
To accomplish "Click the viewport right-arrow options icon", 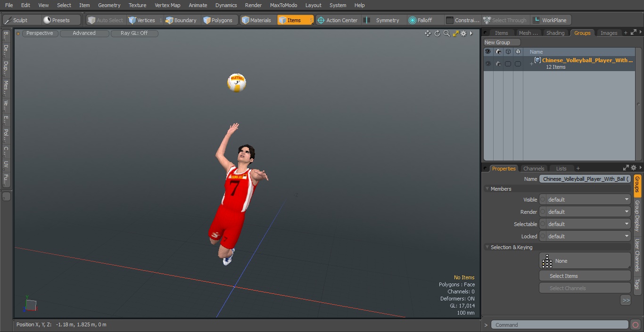I will (x=471, y=33).
